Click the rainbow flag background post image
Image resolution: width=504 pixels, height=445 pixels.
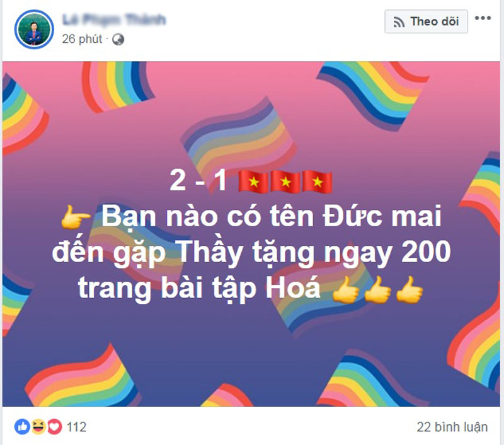pyautogui.click(x=251, y=234)
